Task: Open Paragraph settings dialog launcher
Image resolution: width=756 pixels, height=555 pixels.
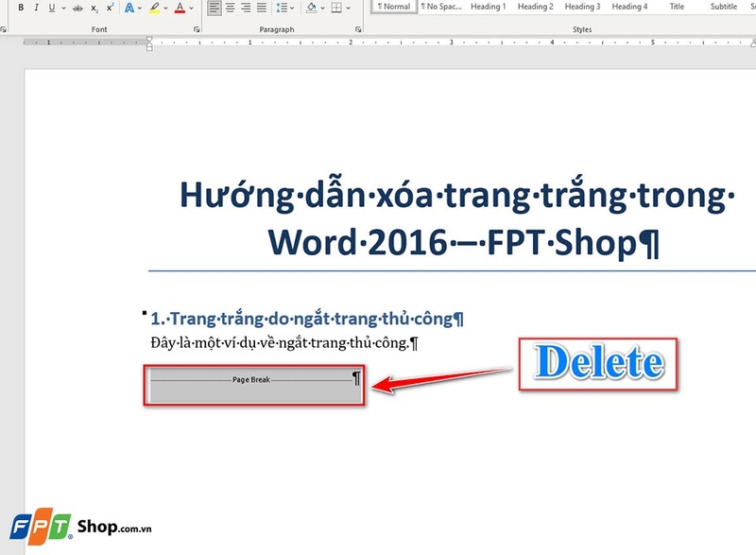Action: [x=358, y=29]
